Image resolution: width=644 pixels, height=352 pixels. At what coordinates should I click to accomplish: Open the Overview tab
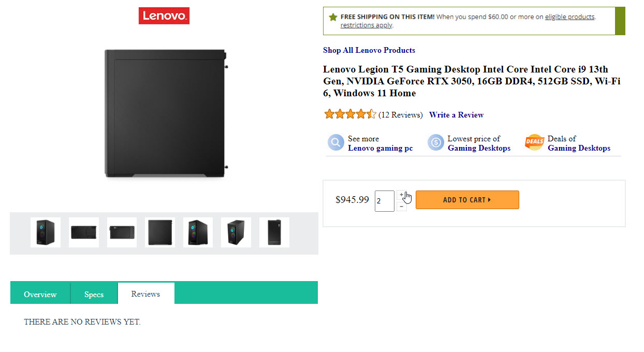(x=40, y=294)
